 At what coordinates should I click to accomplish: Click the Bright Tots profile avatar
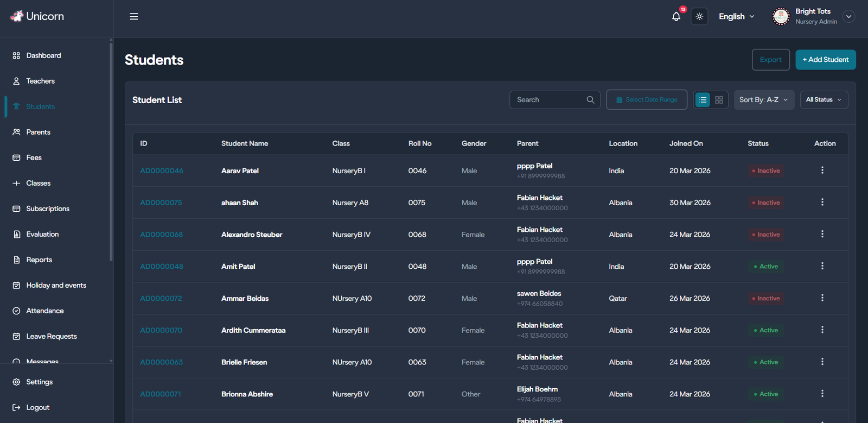781,16
